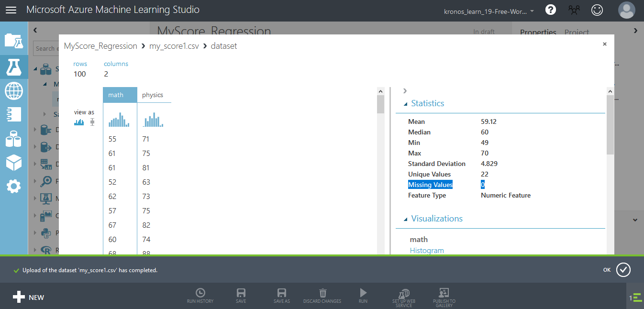Open Trained Models cube icon in sidebar

click(13, 163)
